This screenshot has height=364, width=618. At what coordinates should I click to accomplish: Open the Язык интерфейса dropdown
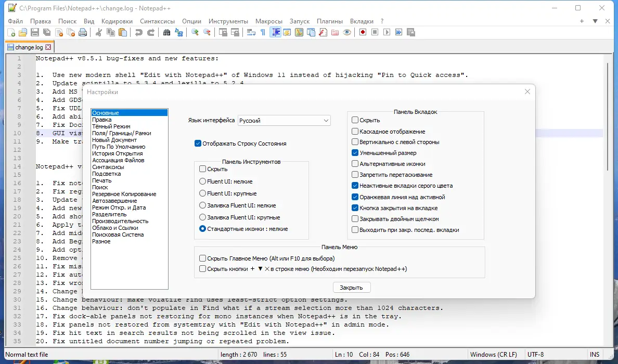(x=284, y=121)
